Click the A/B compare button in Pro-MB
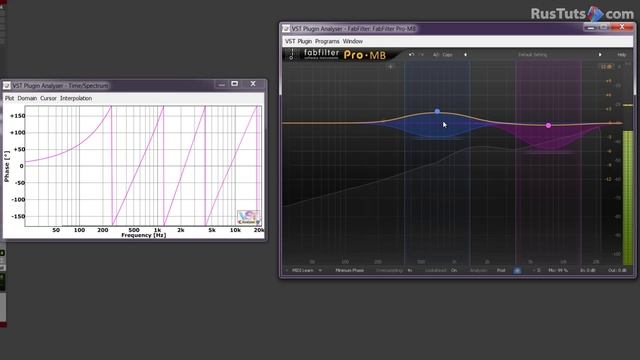Screen dimensions: 640x360 436,54
